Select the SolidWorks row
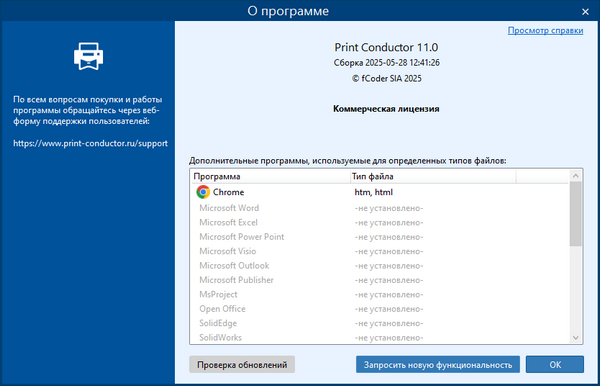 click(379, 338)
